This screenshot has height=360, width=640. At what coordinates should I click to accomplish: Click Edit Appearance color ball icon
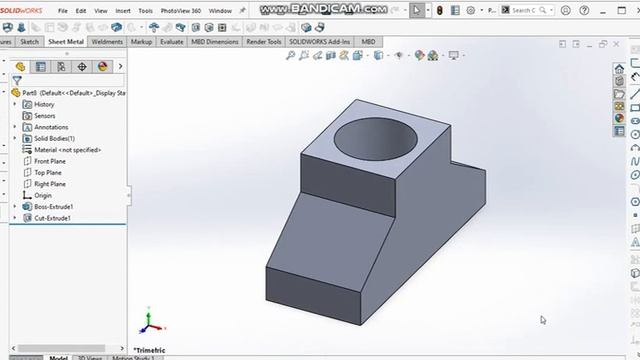tap(419, 55)
